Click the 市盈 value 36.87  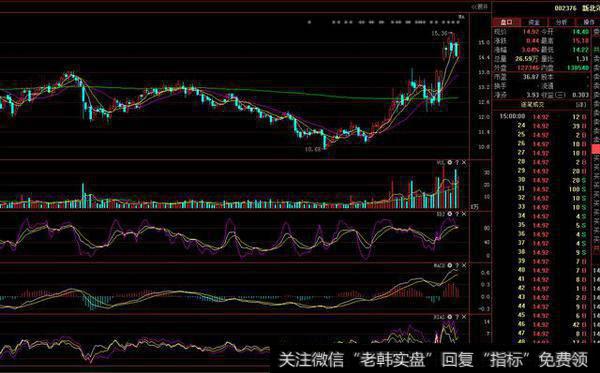click(530, 77)
